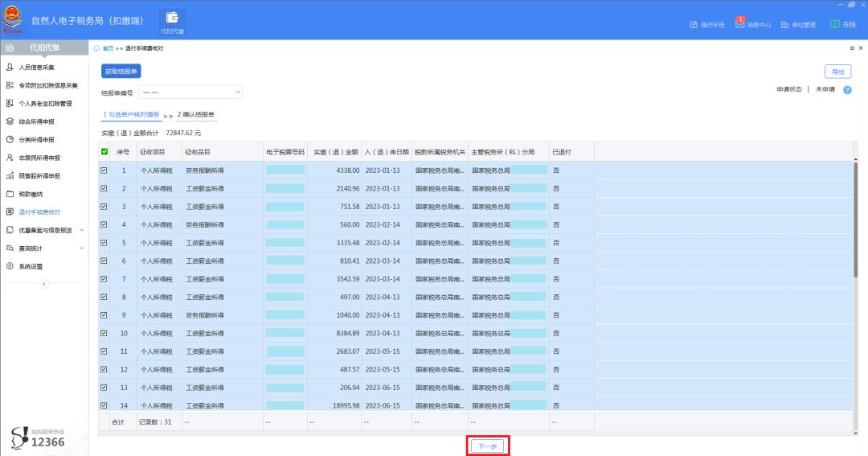Open 综合所得申报 menu item

(36, 121)
